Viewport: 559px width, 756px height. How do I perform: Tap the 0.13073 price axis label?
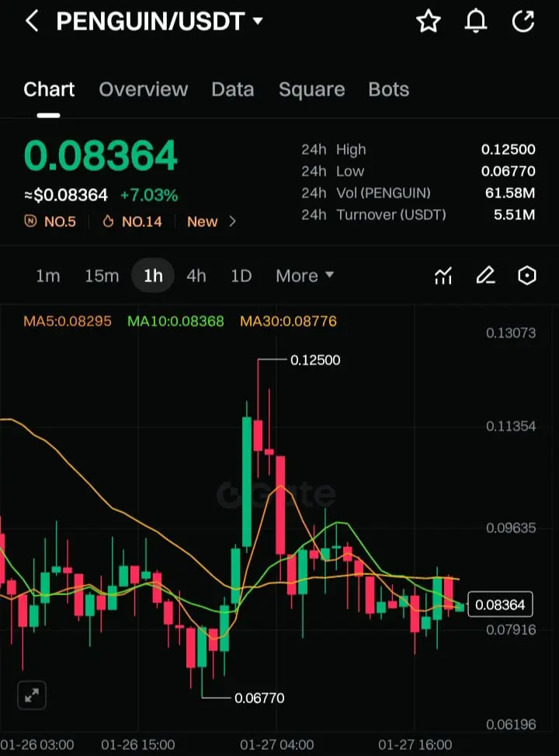(511, 333)
